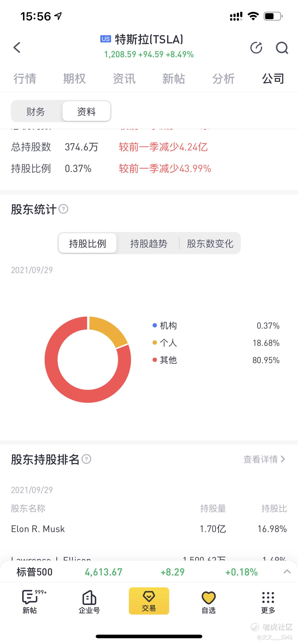Open the 新帖 messages icon in bottom bar
298x644 pixels.
(30, 597)
